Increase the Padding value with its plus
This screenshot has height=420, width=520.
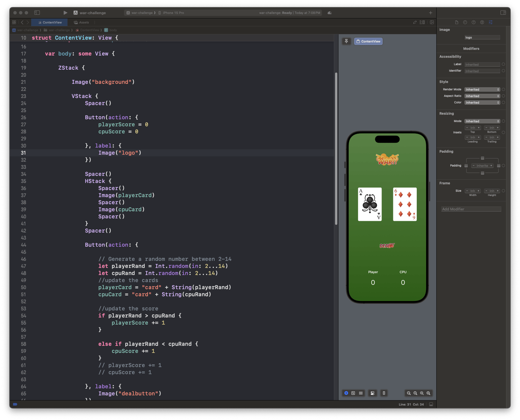(x=491, y=166)
